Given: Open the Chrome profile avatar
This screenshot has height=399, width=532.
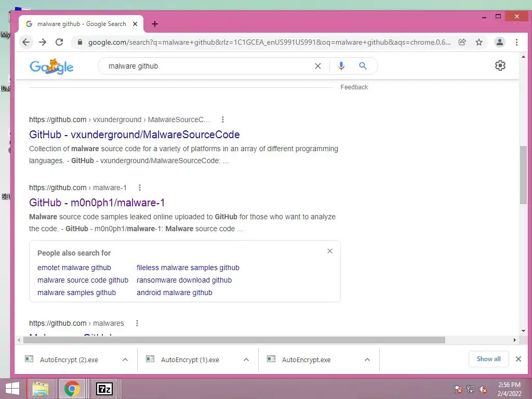Looking at the screenshot, I should (x=500, y=42).
